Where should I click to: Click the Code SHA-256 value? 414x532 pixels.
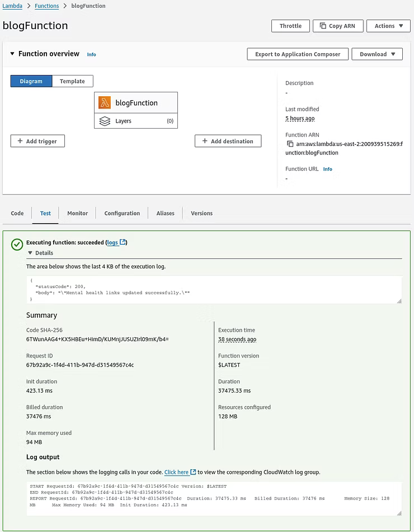[x=97, y=339]
